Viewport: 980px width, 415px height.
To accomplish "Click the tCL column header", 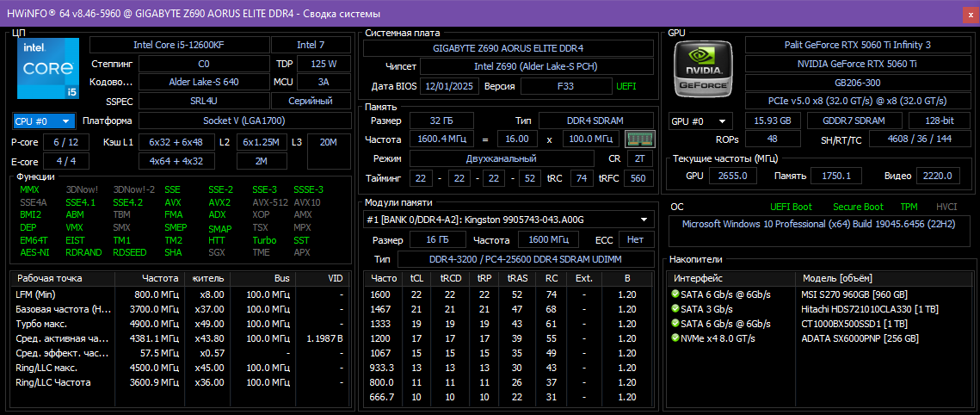I will point(416,278).
